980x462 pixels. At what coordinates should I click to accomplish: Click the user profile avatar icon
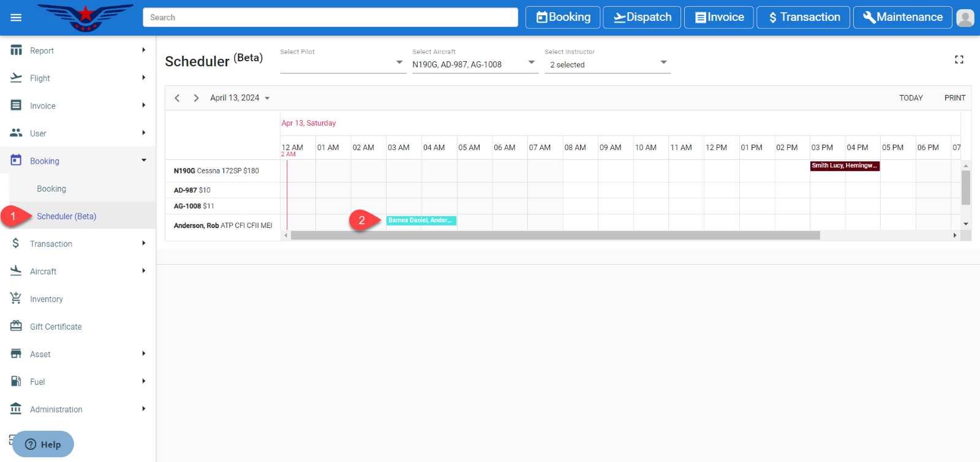pos(965,18)
